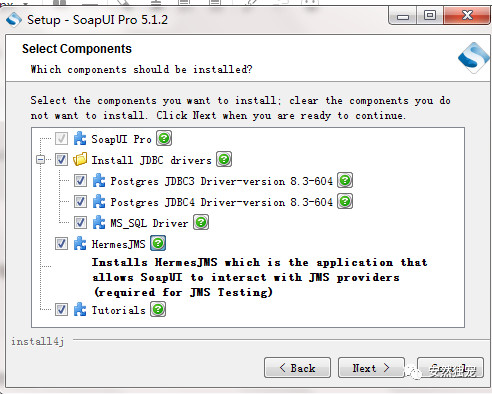Show help for MS_SQL Driver
Viewport: 492px width, 394px height.
201,222
